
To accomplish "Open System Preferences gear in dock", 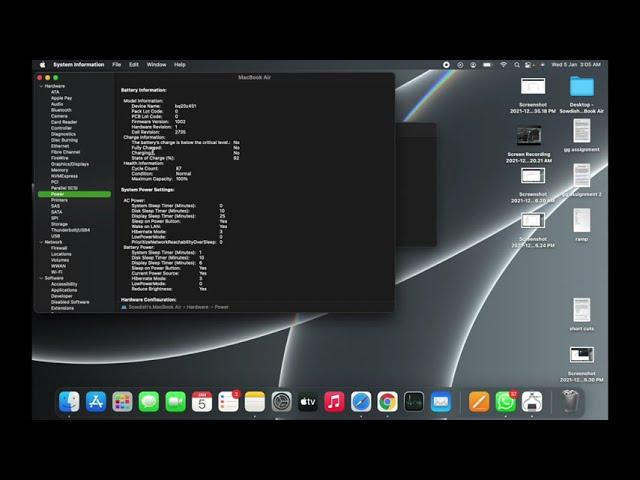I will point(281,402).
